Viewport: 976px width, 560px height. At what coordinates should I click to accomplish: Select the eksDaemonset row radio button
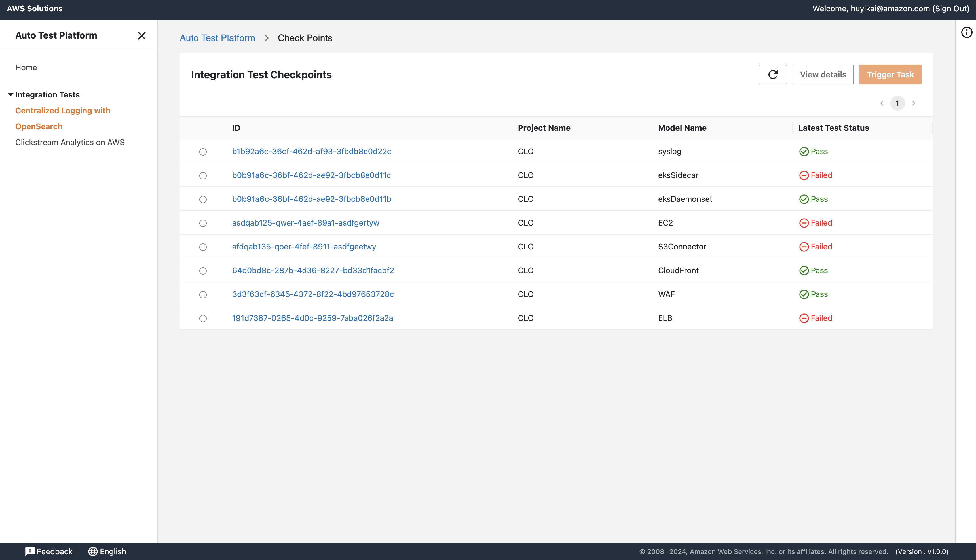pyautogui.click(x=203, y=200)
